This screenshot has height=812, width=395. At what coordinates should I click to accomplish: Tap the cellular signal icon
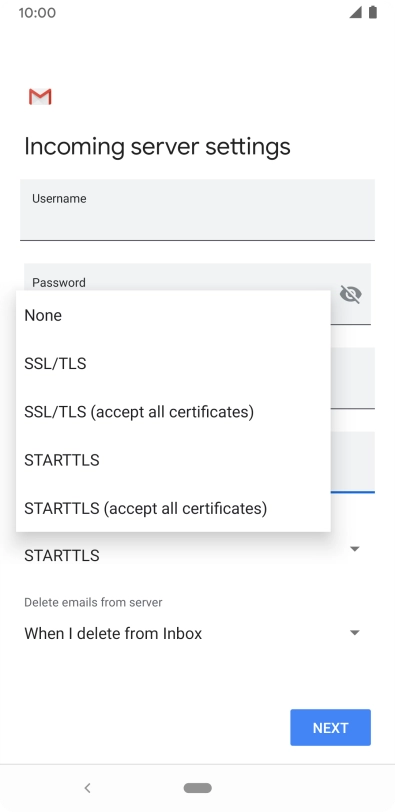click(x=355, y=12)
